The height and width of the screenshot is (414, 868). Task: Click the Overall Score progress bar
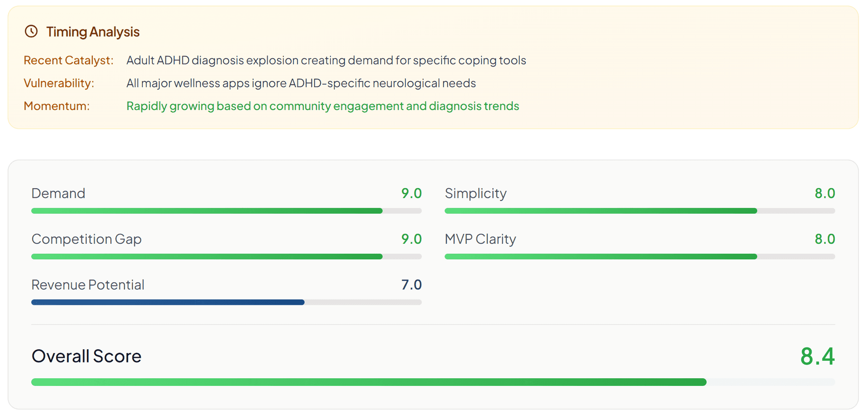pyautogui.click(x=433, y=382)
